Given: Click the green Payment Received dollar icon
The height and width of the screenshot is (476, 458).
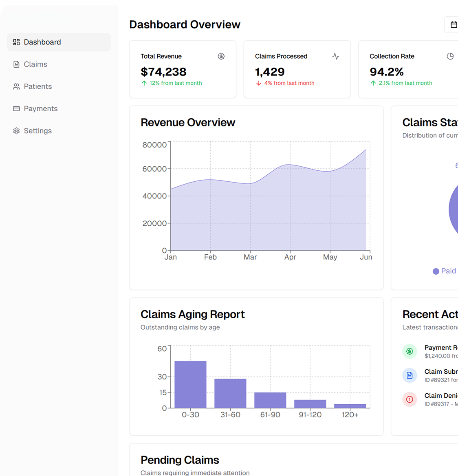Looking at the screenshot, I should pos(410,351).
